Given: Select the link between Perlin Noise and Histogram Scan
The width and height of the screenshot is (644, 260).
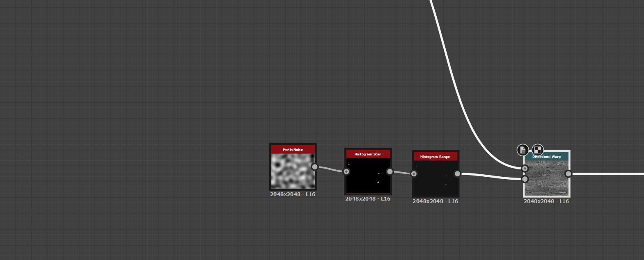Looking at the screenshot, I should 331,169.
